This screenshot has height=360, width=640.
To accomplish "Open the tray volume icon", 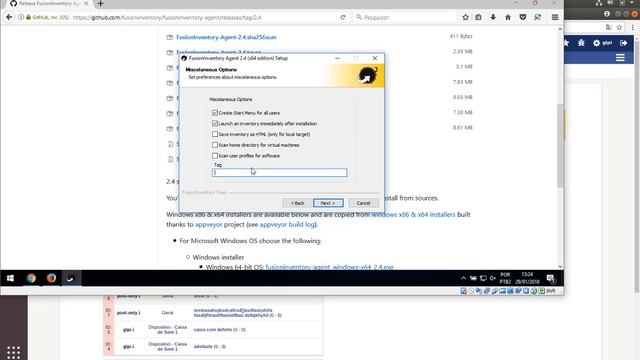I will pos(493,278).
